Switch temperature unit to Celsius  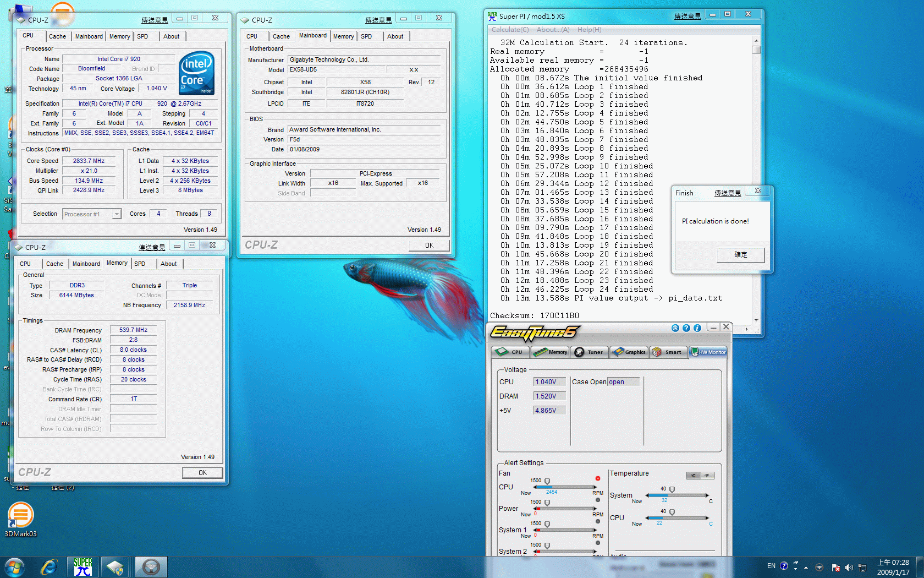click(x=694, y=476)
